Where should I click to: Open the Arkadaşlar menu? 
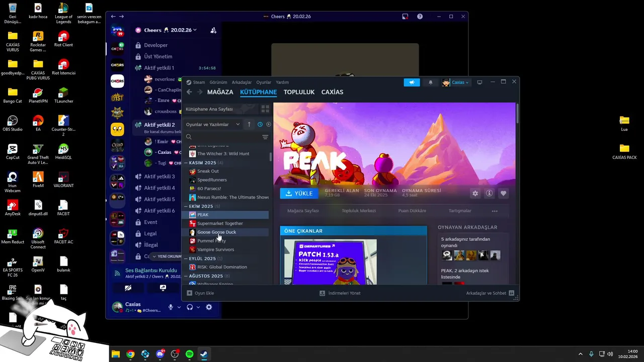(242, 82)
